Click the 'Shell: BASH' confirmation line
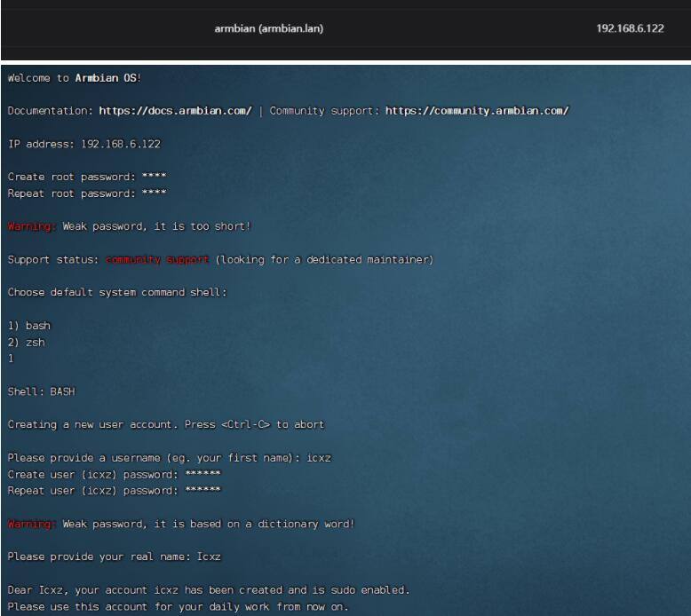Image resolution: width=691 pixels, height=616 pixels. 41,391
